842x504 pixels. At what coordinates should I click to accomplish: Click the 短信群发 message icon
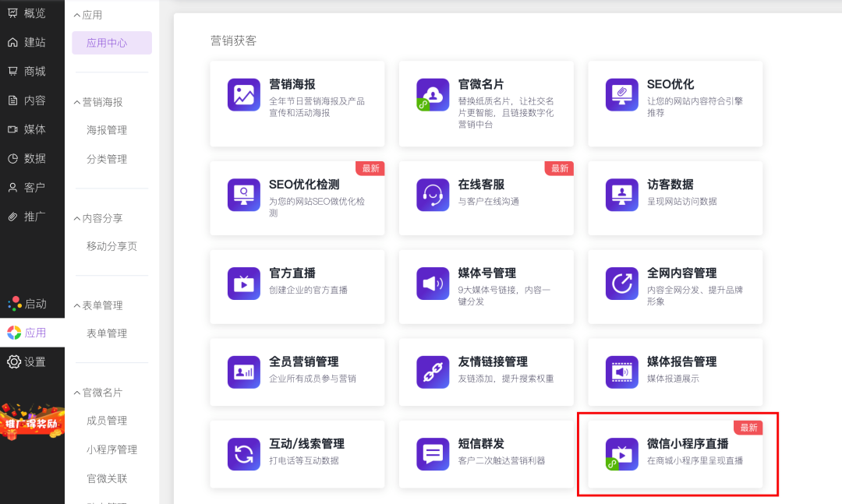click(x=433, y=453)
